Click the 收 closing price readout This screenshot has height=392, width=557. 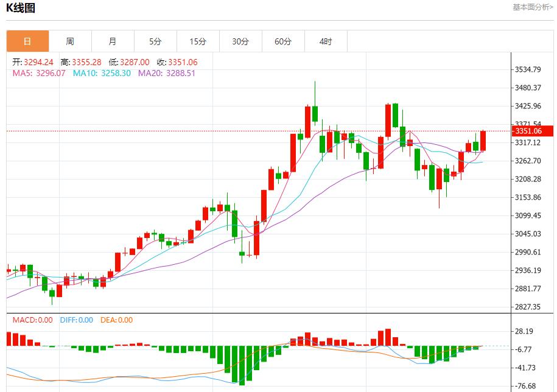(177, 62)
